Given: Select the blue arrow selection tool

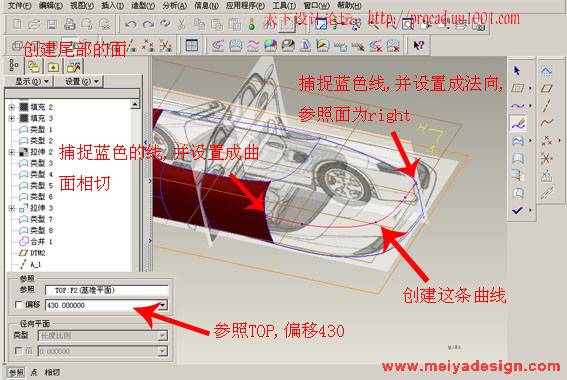Looking at the screenshot, I should pyautogui.click(x=517, y=71).
